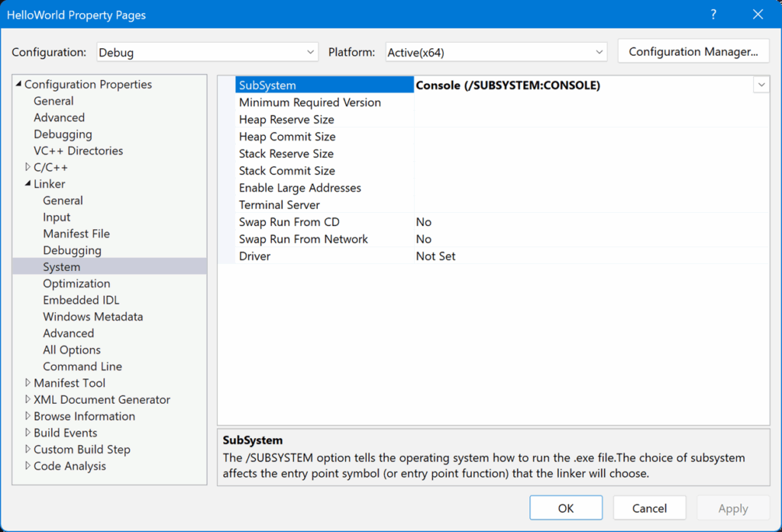Collapse the Linker tree node
The height and width of the screenshot is (532, 782).
click(28, 184)
